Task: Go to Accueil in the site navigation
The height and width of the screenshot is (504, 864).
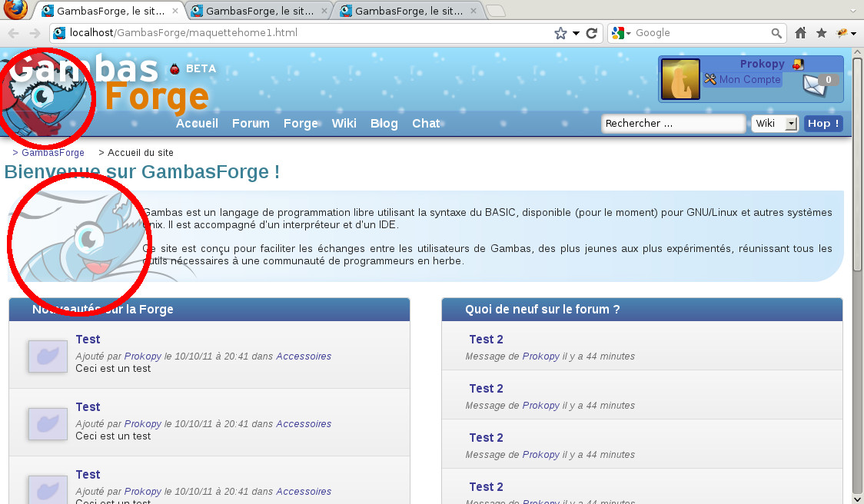Action: coord(197,124)
